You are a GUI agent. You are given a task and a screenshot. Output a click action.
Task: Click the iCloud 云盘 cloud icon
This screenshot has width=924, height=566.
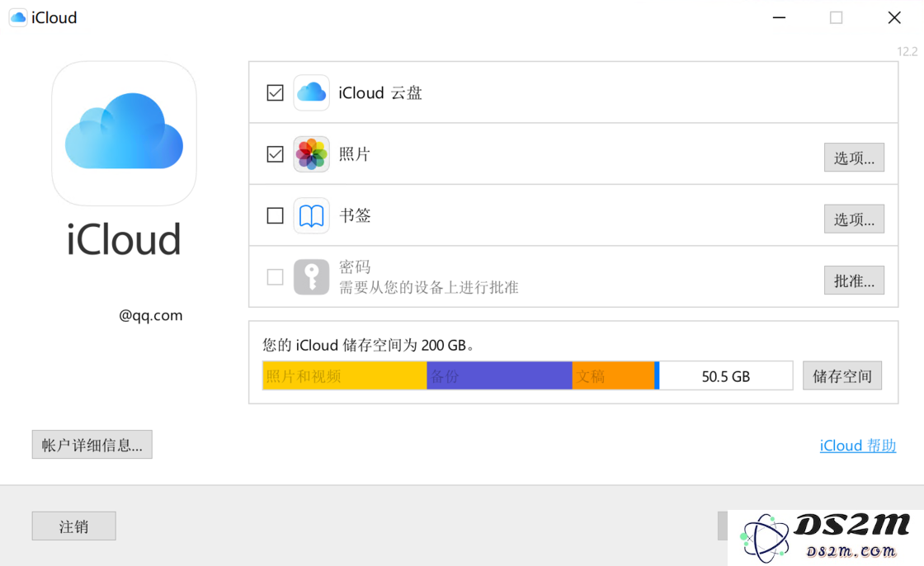click(x=311, y=92)
